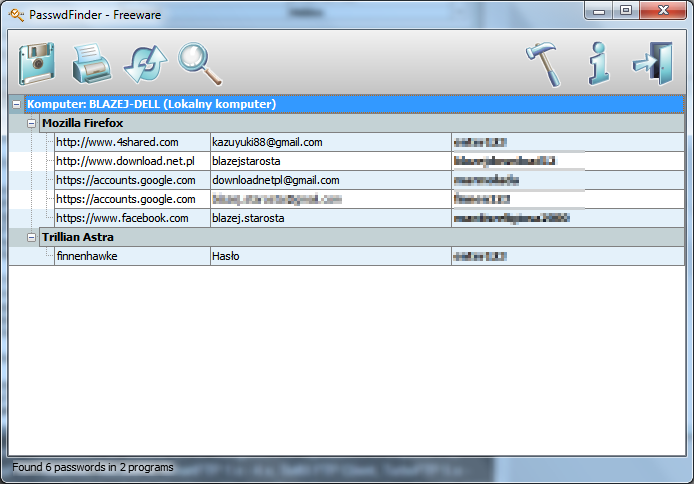Image resolution: width=694 pixels, height=484 pixels.
Task: Click the blurred password for download.net.pl
Action: pyautogui.click(x=505, y=161)
